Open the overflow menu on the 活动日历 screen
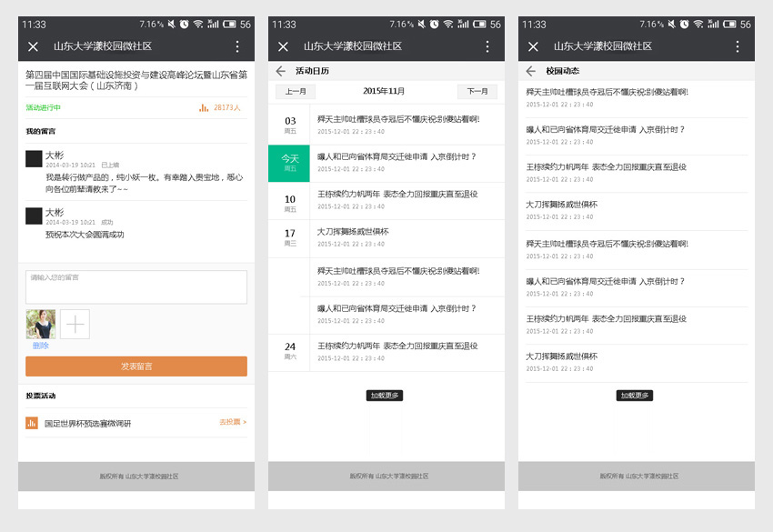 487,46
